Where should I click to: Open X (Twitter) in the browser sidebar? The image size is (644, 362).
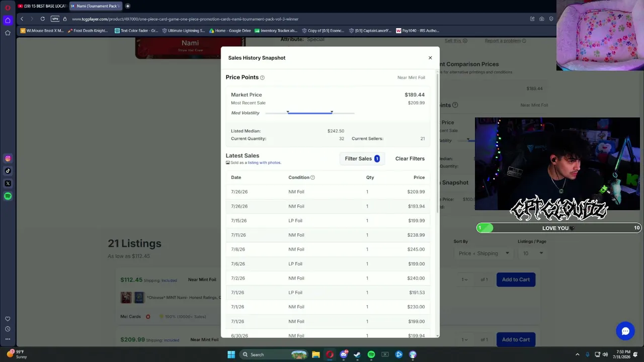click(x=8, y=184)
